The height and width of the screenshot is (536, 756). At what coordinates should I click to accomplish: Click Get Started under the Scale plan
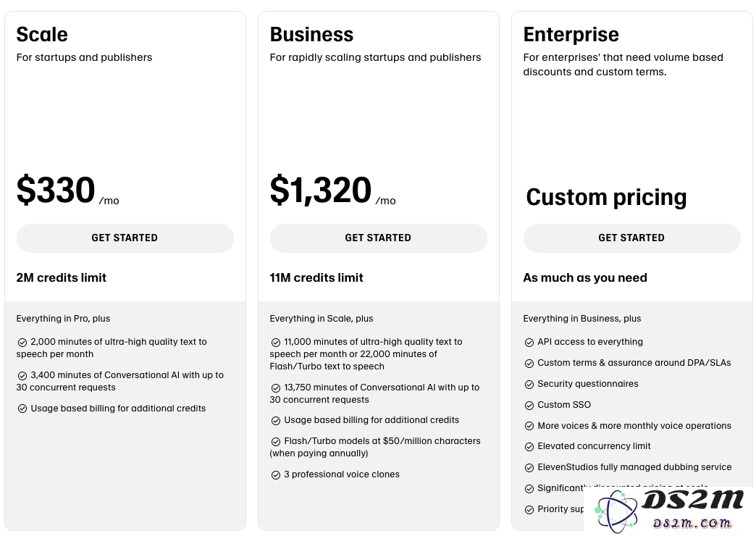125,238
